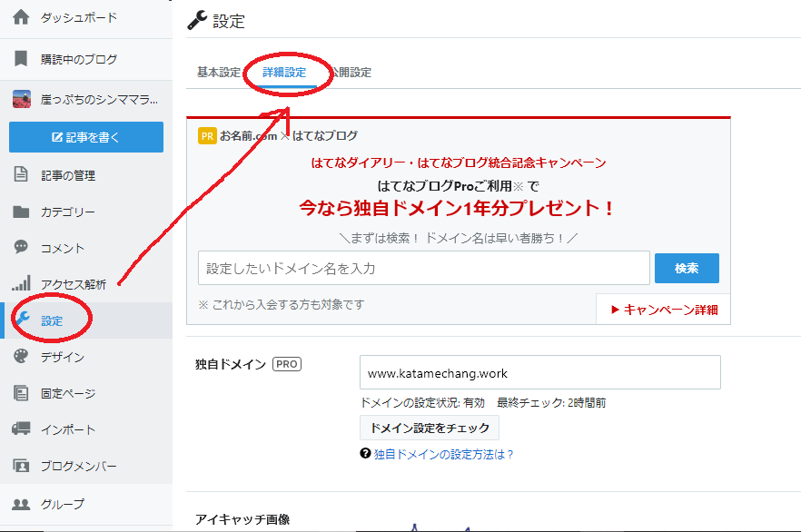
Task: Click the page-title wrench icon beside 設定
Action: [x=197, y=20]
